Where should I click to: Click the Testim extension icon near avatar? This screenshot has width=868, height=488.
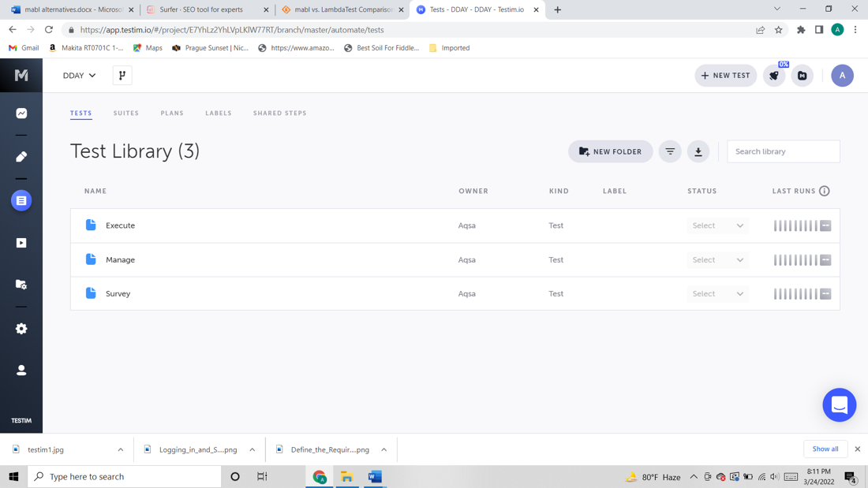pyautogui.click(x=803, y=76)
